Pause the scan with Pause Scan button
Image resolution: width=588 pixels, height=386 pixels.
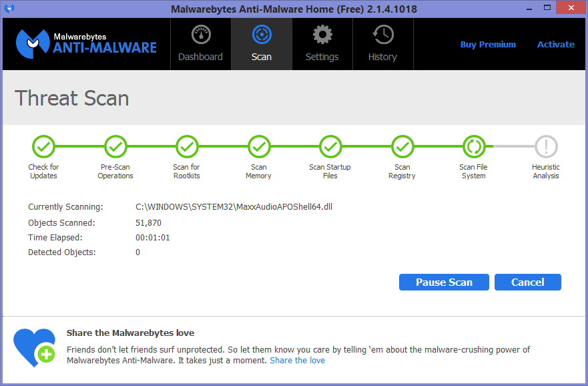click(x=444, y=282)
